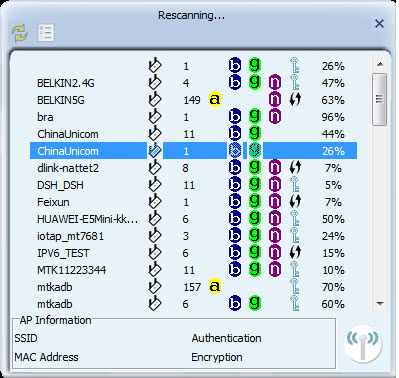399x378 pixels.
Task: Click the network type icon on bra row
Action: coord(154,116)
